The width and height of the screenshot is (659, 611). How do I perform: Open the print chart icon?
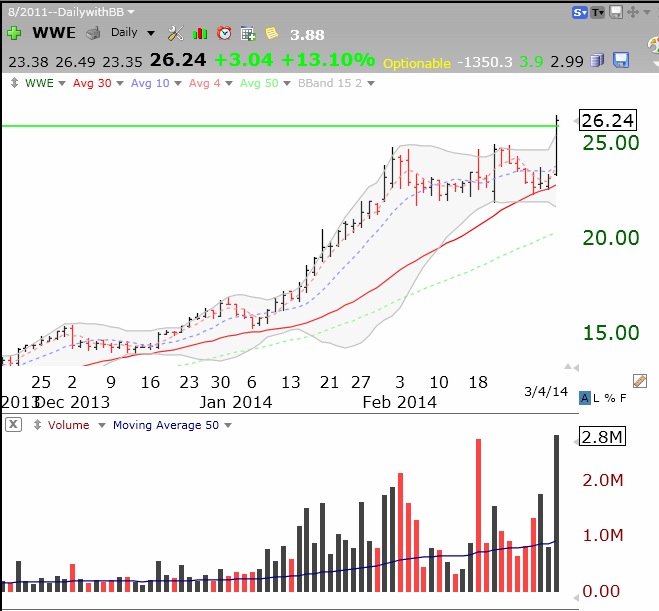93,33
